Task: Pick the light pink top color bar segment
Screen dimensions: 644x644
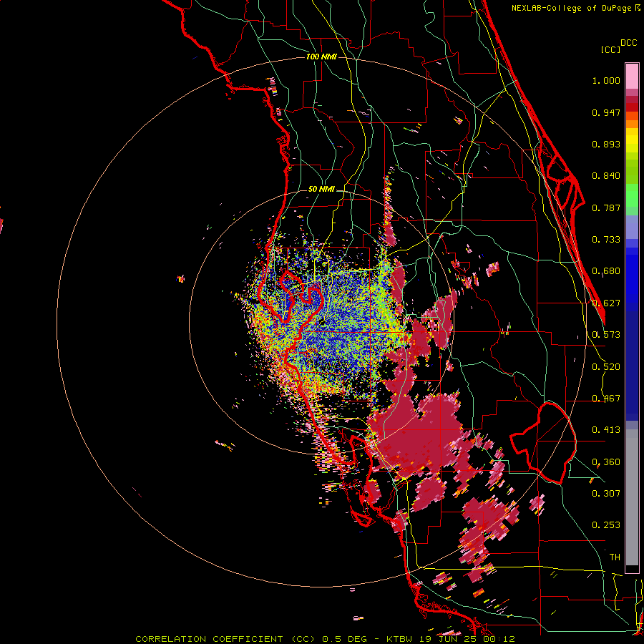Action: tap(632, 76)
